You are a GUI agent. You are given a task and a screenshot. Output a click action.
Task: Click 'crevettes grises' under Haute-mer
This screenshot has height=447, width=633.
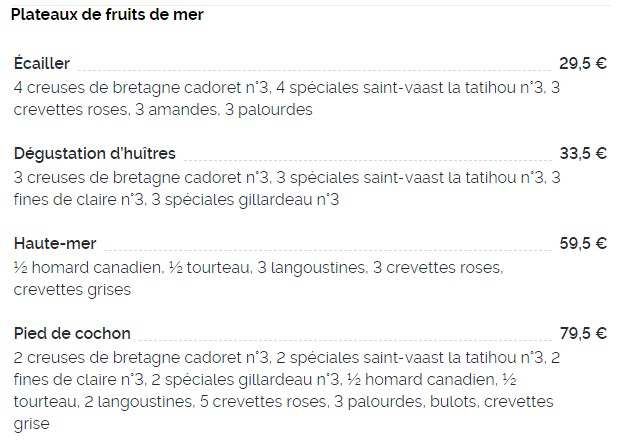[72, 290]
